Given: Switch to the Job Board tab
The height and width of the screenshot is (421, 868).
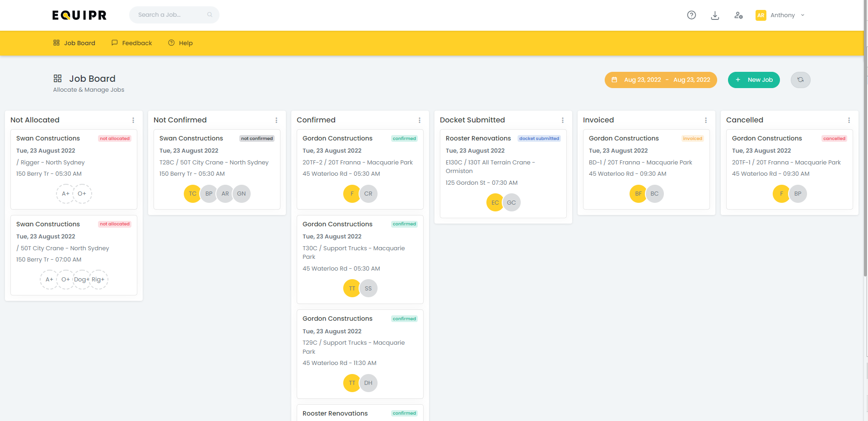Looking at the screenshot, I should point(74,42).
